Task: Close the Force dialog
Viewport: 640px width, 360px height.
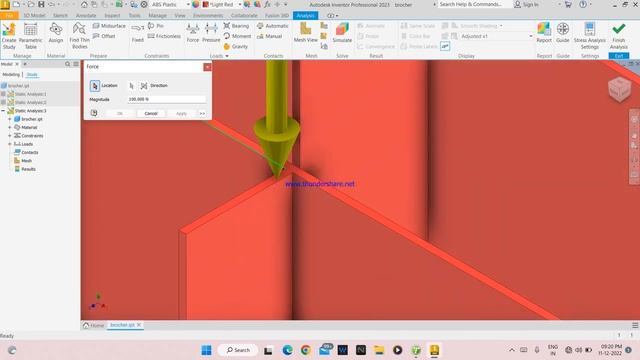Action: [x=207, y=67]
